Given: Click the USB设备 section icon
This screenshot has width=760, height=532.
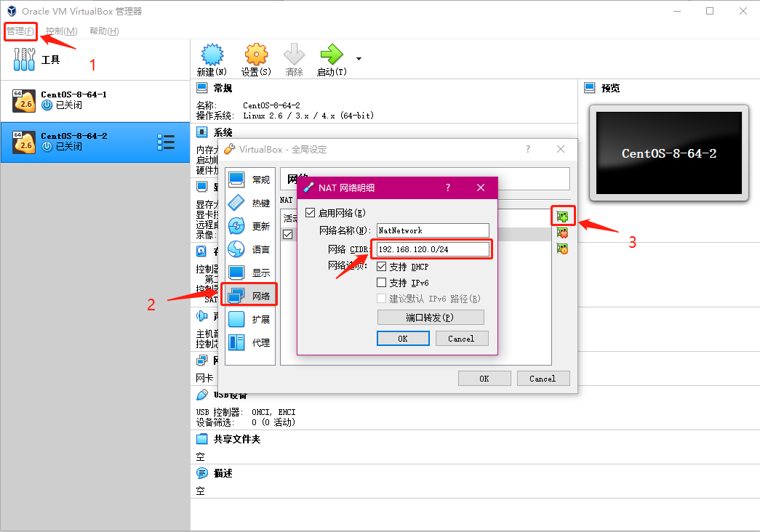Looking at the screenshot, I should 201,395.
